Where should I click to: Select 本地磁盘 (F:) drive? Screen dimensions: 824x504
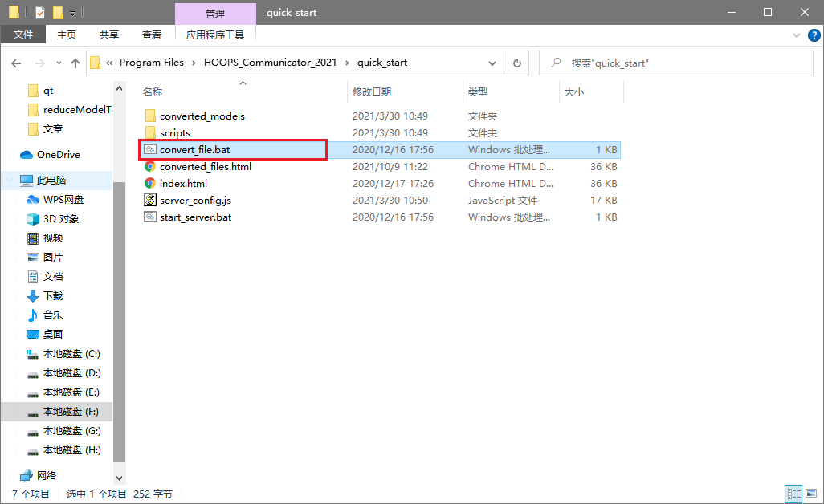71,412
